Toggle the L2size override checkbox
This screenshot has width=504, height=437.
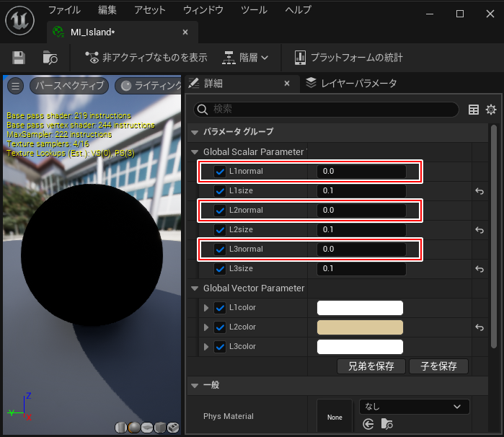pos(220,230)
